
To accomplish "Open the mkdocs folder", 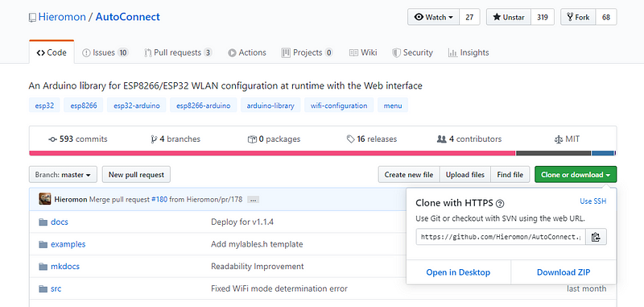I will [x=65, y=267].
